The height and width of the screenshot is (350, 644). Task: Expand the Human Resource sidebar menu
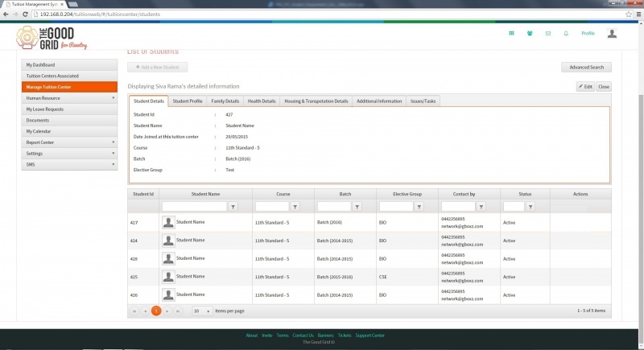point(69,98)
